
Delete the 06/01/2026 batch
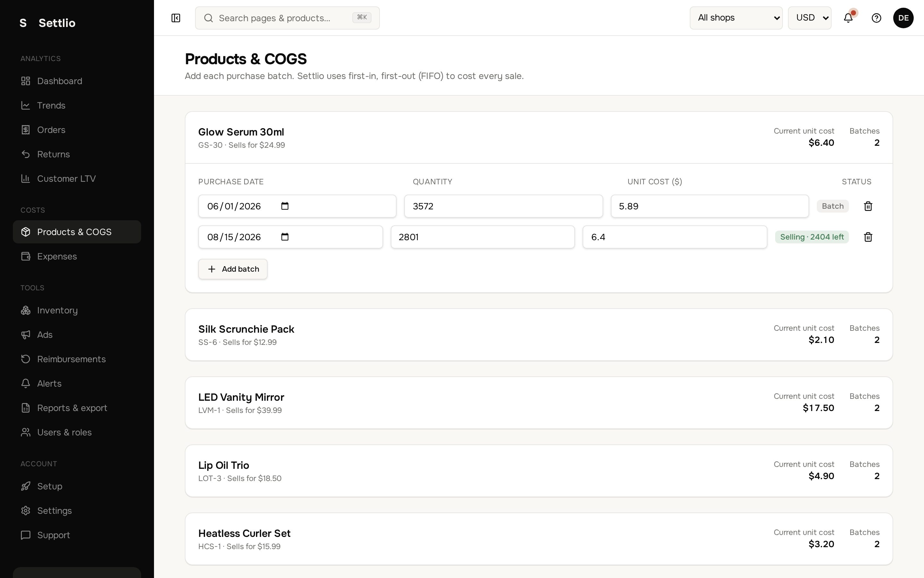tap(868, 206)
